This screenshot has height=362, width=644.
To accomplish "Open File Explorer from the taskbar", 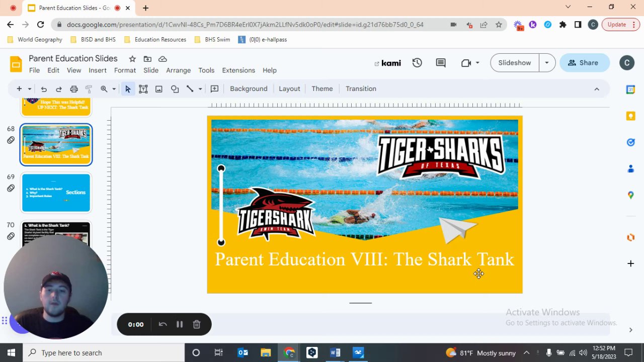I will pos(266,352).
